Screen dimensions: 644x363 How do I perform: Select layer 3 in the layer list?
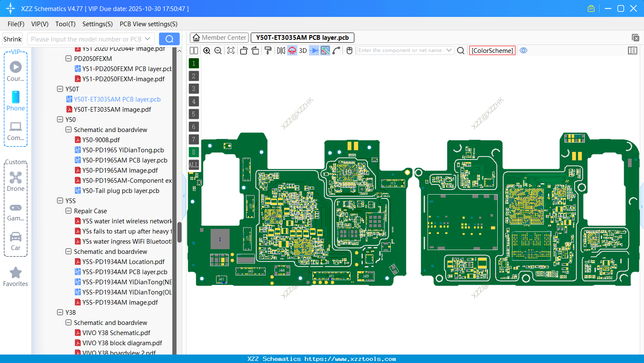tap(193, 88)
